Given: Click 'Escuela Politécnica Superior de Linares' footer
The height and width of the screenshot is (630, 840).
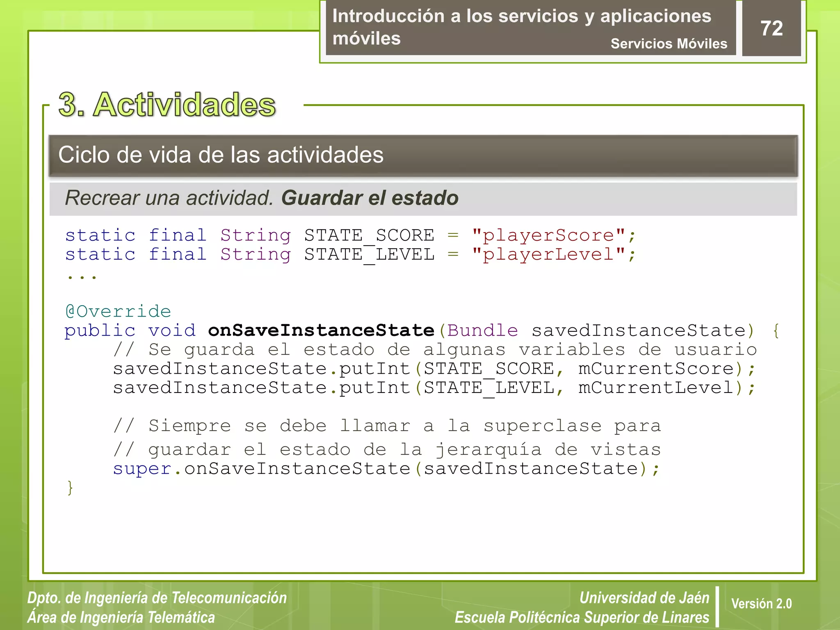Looking at the screenshot, I should click(582, 617).
